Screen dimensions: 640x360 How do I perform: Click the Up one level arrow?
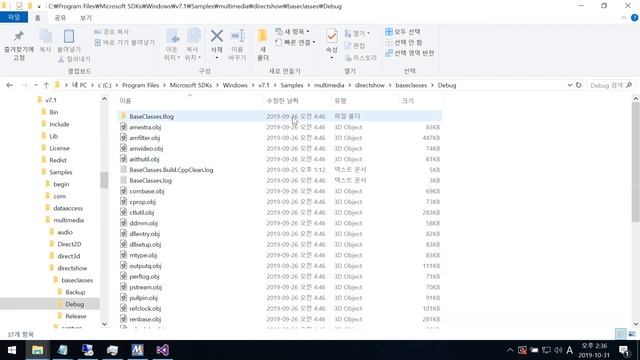coord(46,85)
